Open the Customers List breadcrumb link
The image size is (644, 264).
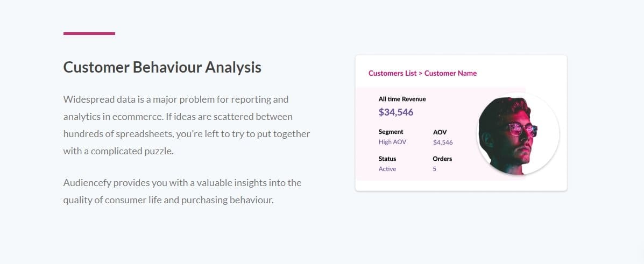pos(392,73)
